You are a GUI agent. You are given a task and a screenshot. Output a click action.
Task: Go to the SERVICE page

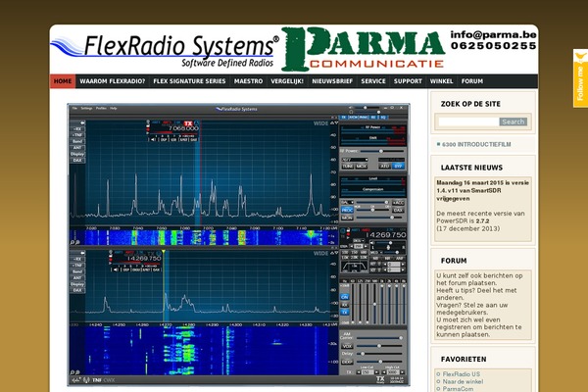click(373, 81)
